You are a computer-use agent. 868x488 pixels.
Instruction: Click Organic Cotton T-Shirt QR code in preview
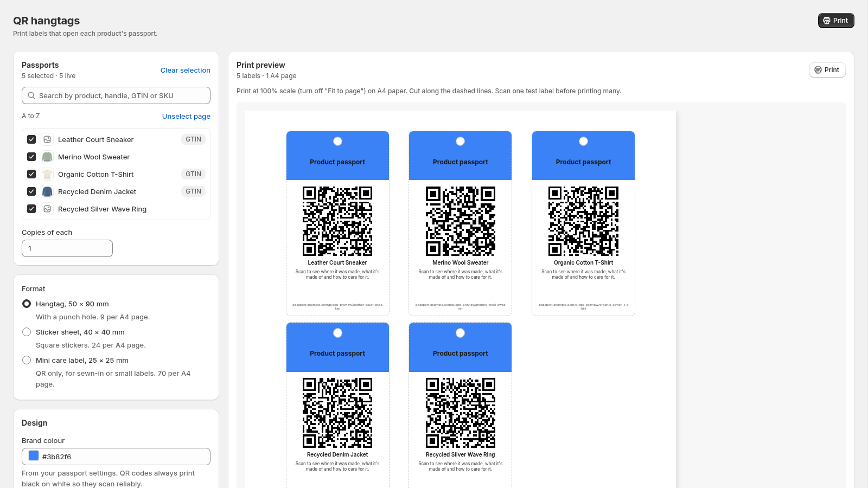[x=583, y=221]
